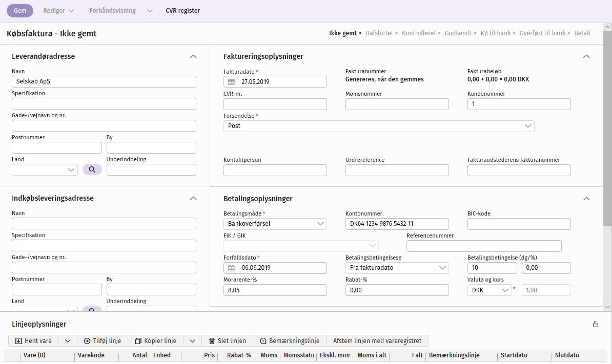Click Forhåndsvisning menu item
This screenshot has height=364, width=612.
coord(112,11)
